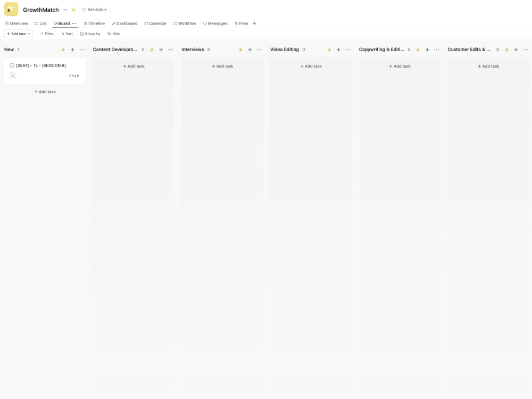Open the GrowthMatch project dropdown
This screenshot has height=399, width=532.
click(65, 10)
